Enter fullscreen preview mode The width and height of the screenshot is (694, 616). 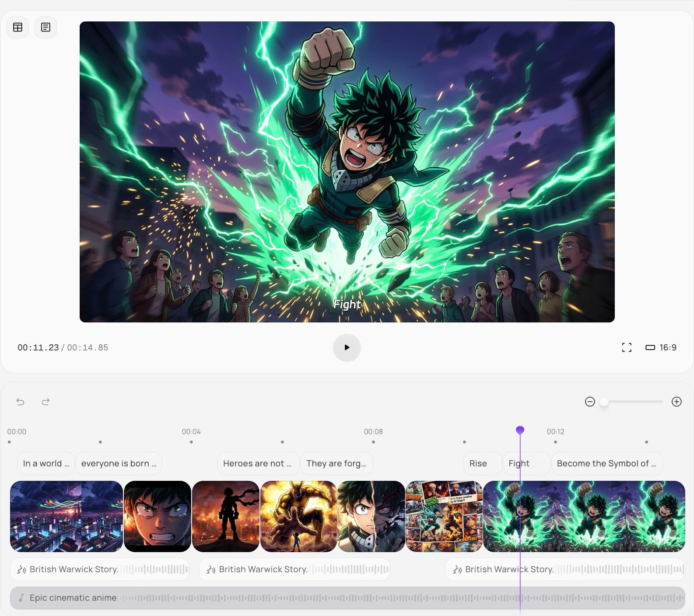[x=627, y=347]
